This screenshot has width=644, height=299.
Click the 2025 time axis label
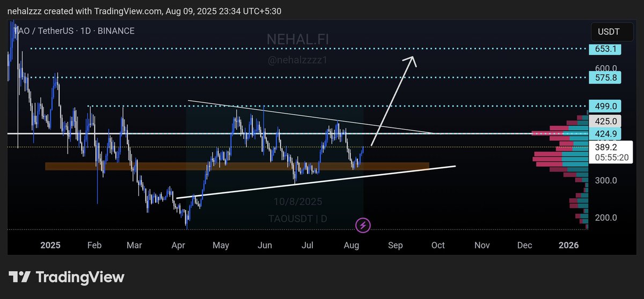(50, 245)
